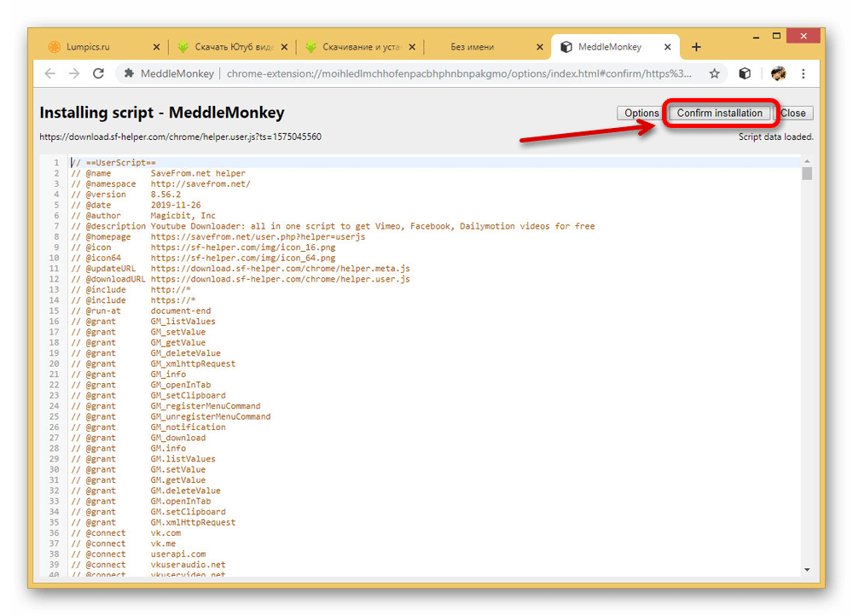Click the helper.meta.js updateURL value

point(280,269)
